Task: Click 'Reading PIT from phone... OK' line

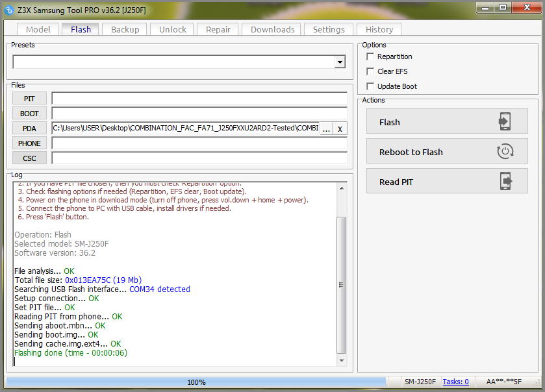Action: point(68,317)
